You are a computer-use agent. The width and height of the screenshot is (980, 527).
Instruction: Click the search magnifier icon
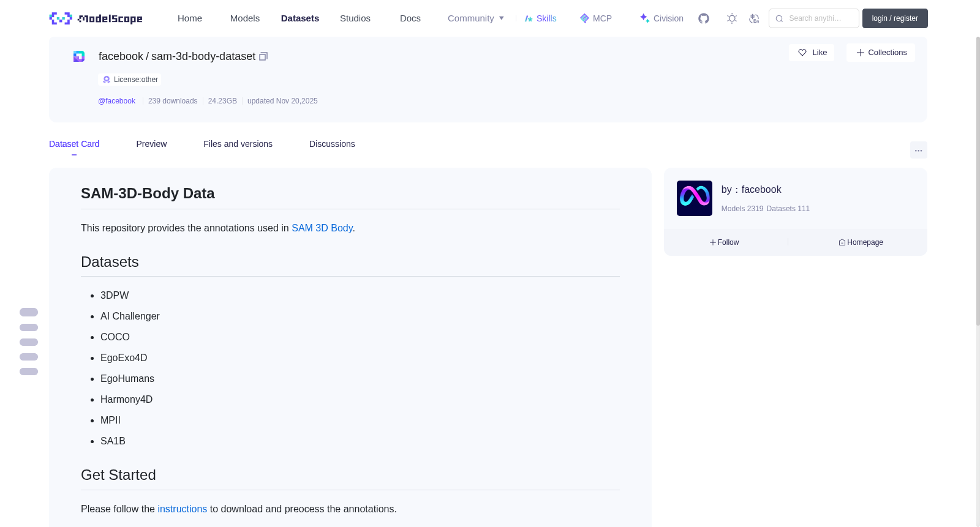(779, 18)
